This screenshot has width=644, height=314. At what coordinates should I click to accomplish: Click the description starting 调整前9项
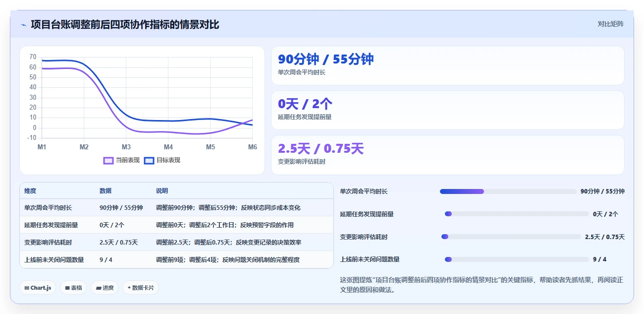pyautogui.click(x=228, y=259)
